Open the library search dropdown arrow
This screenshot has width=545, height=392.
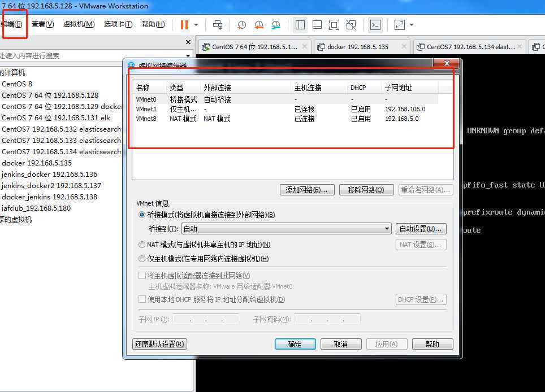click(x=188, y=55)
